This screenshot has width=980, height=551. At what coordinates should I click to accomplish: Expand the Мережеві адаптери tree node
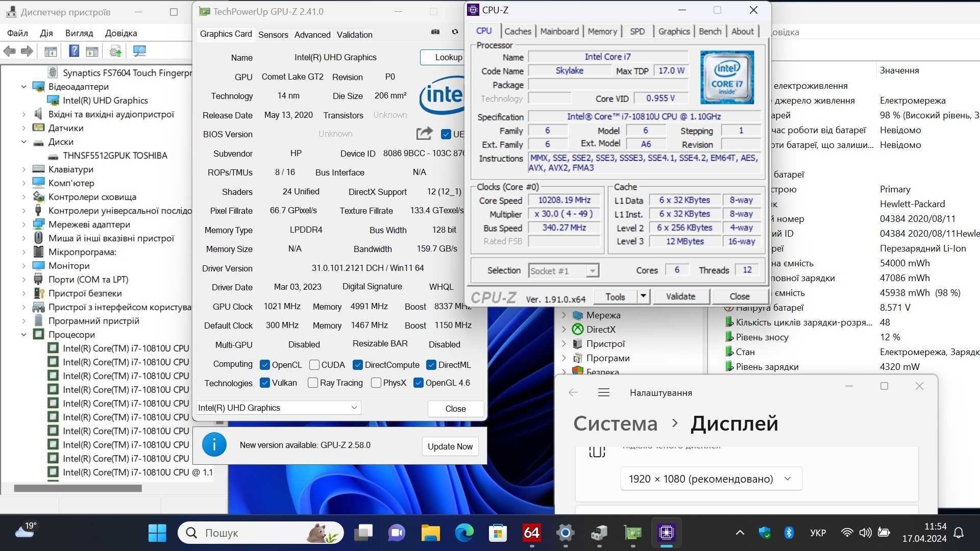pos(23,224)
